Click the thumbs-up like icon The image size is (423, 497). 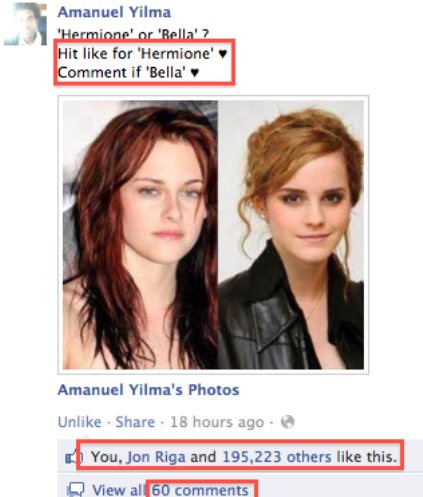[74, 457]
